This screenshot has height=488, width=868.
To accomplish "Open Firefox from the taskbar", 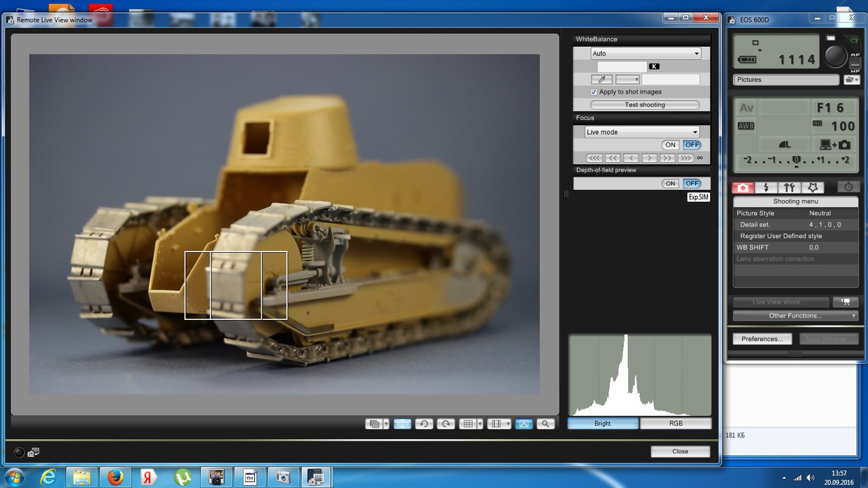I will 115,477.
